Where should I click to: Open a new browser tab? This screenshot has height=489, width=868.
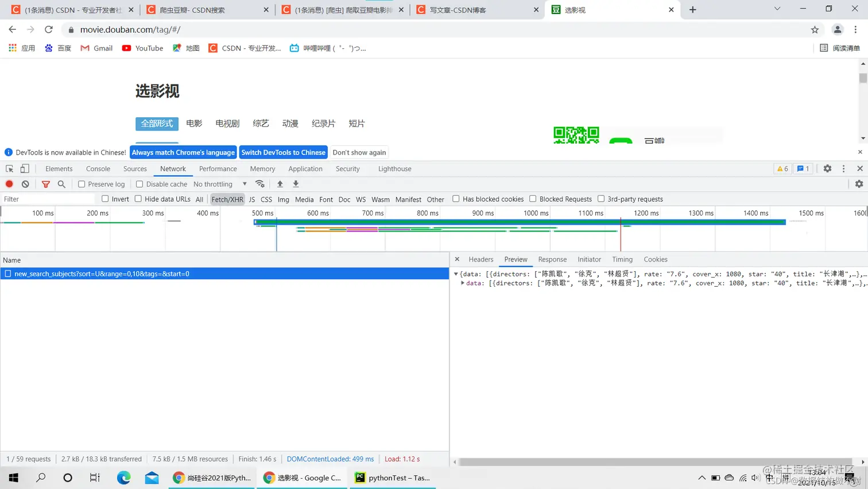point(693,10)
